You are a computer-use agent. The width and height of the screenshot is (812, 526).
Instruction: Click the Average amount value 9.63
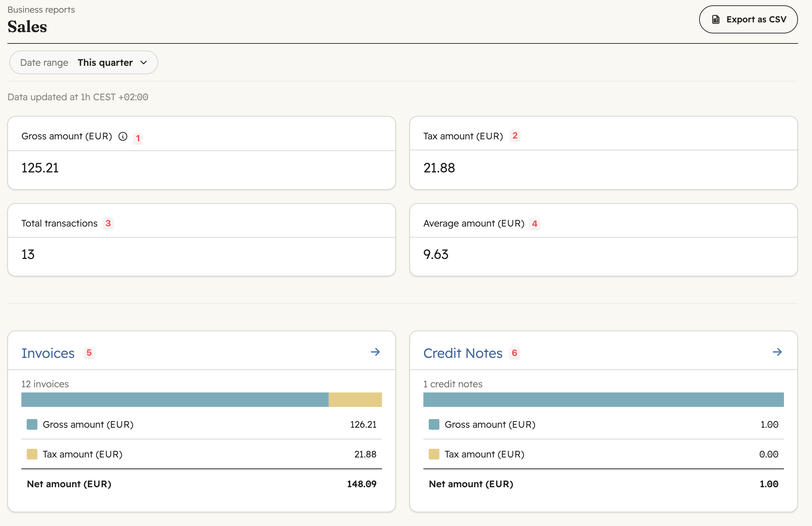(x=436, y=254)
